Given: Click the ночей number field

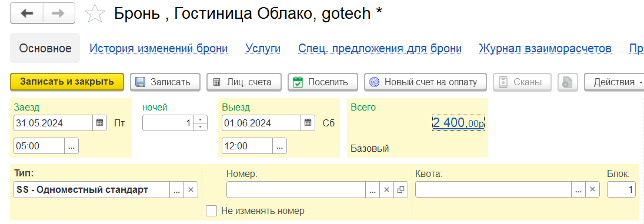Looking at the screenshot, I should tap(168, 123).
